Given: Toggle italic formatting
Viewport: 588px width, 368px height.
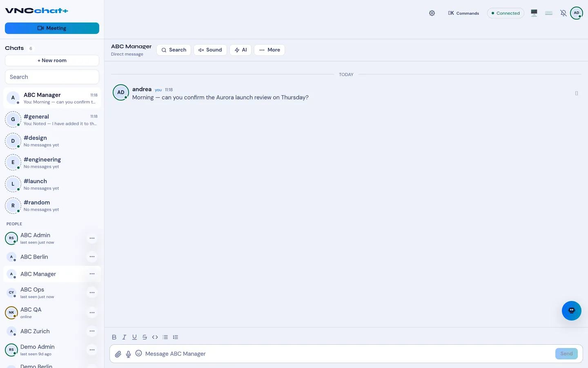Looking at the screenshot, I should click(124, 337).
